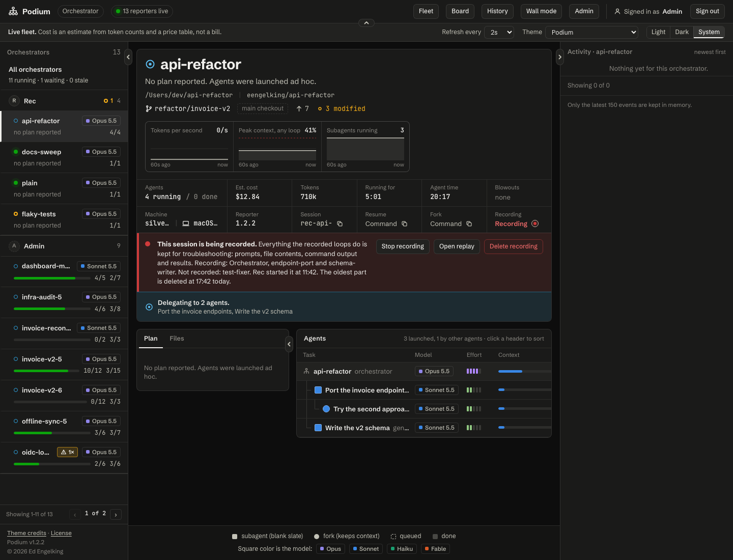733x560 pixels.
Task: Collapse the Plan panel chevron
Action: point(289,344)
